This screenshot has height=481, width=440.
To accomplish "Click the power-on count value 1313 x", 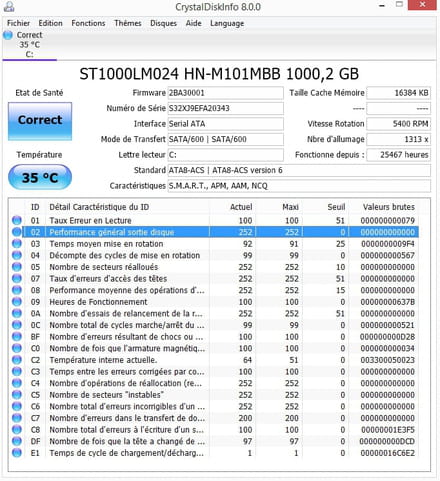I will [x=399, y=139].
